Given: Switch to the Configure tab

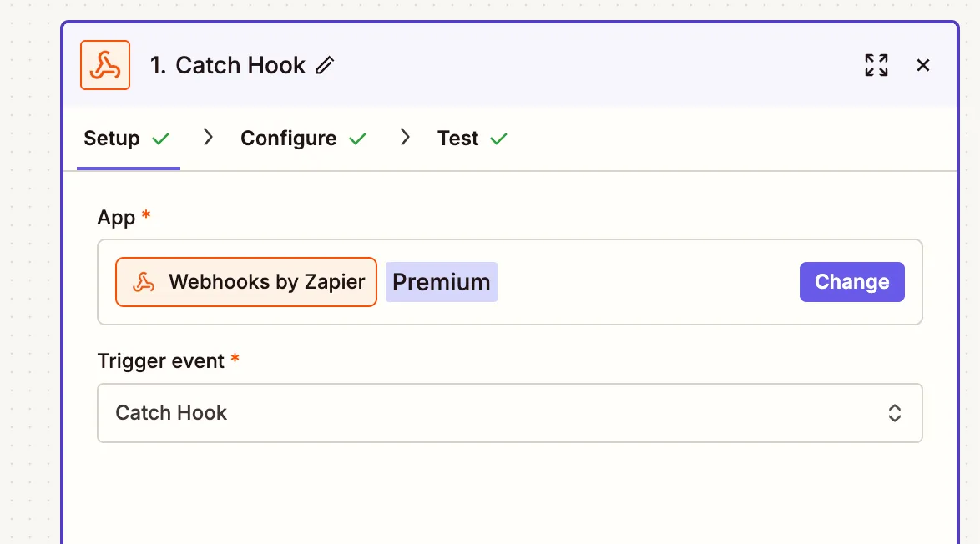Looking at the screenshot, I should click(x=287, y=138).
